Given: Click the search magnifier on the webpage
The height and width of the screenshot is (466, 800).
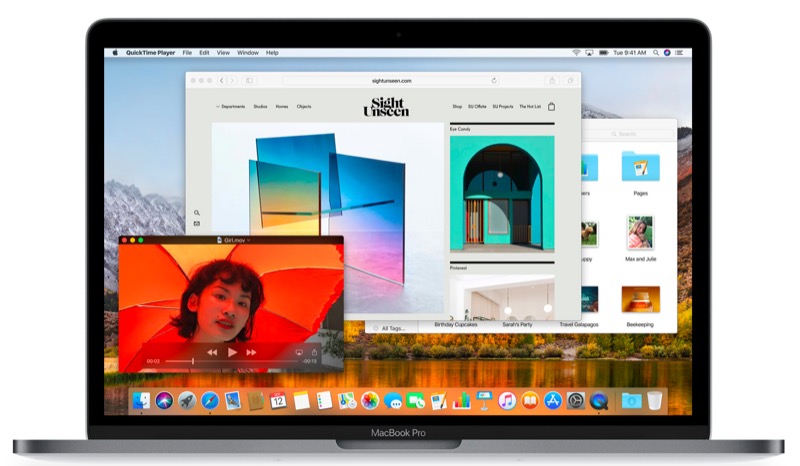Looking at the screenshot, I should pyautogui.click(x=197, y=213).
